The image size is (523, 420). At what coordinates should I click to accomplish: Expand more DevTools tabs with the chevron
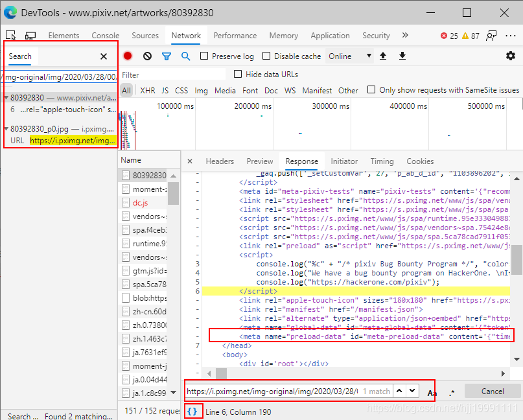tap(405, 36)
